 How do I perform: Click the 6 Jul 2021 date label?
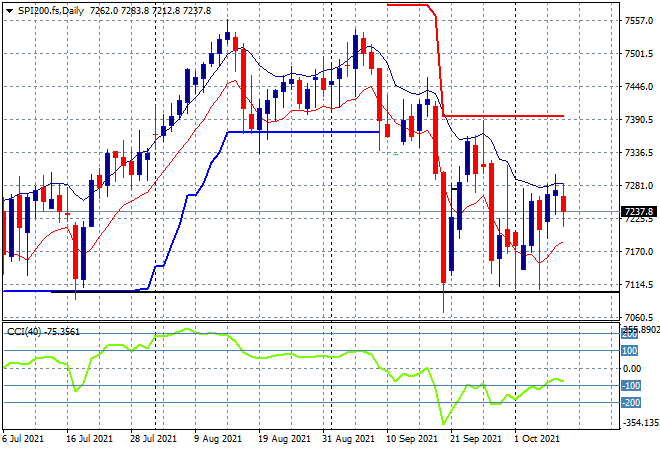[x=23, y=439]
